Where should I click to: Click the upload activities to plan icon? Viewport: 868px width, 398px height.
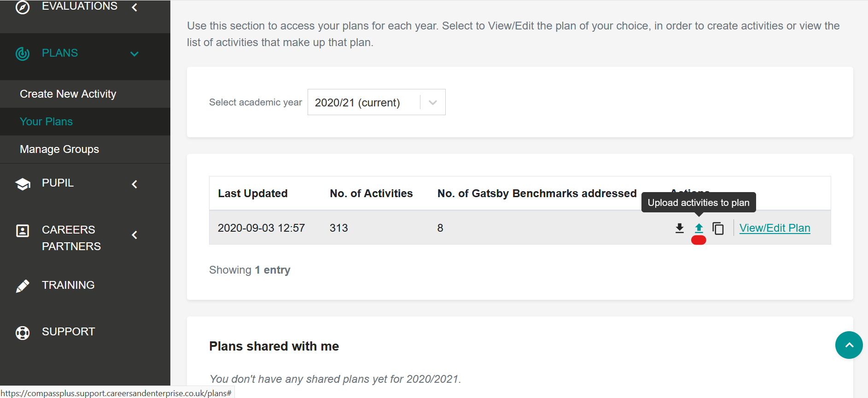pos(699,228)
